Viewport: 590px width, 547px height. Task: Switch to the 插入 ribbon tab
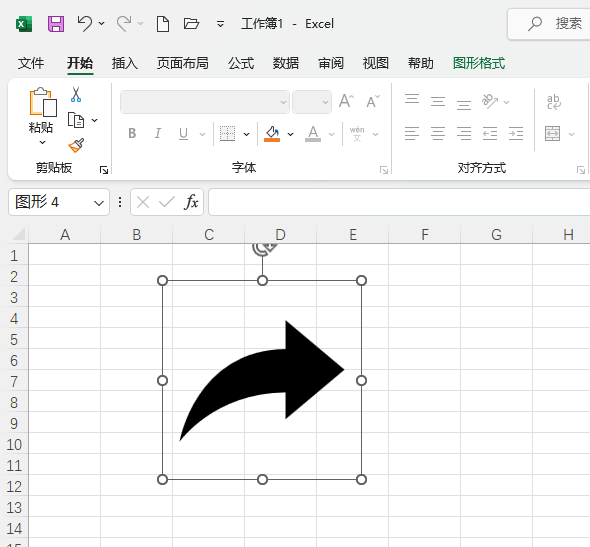coord(125,63)
